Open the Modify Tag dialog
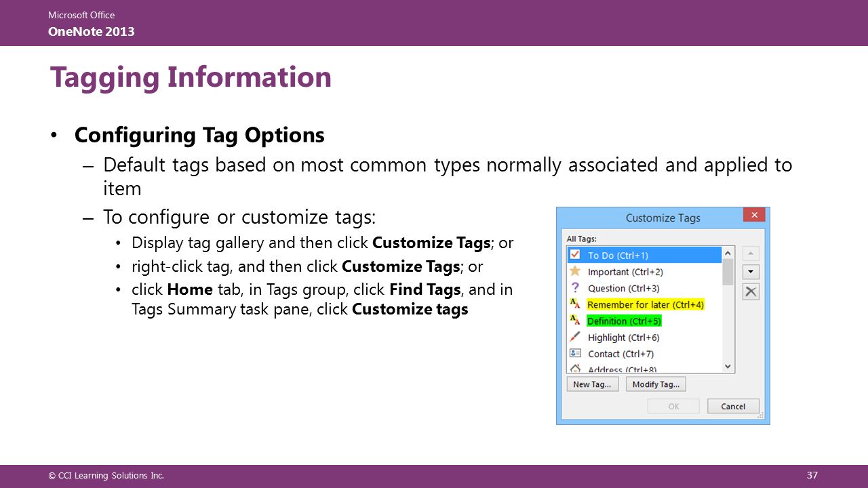The width and height of the screenshot is (868, 488). click(656, 384)
